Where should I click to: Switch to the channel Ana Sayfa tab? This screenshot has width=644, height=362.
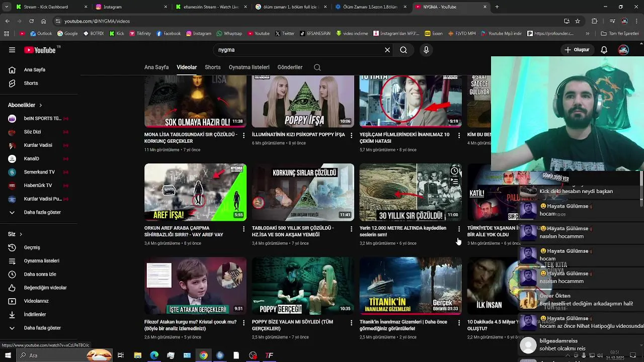pyautogui.click(x=156, y=67)
